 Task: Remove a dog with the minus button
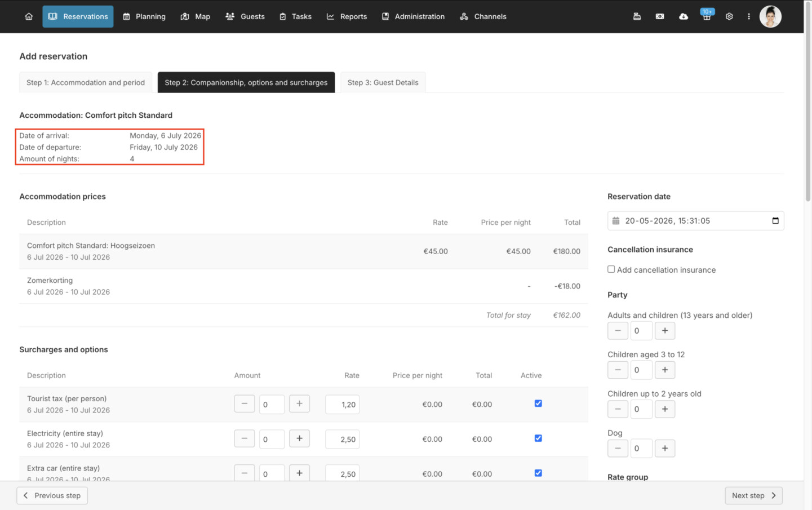point(618,449)
